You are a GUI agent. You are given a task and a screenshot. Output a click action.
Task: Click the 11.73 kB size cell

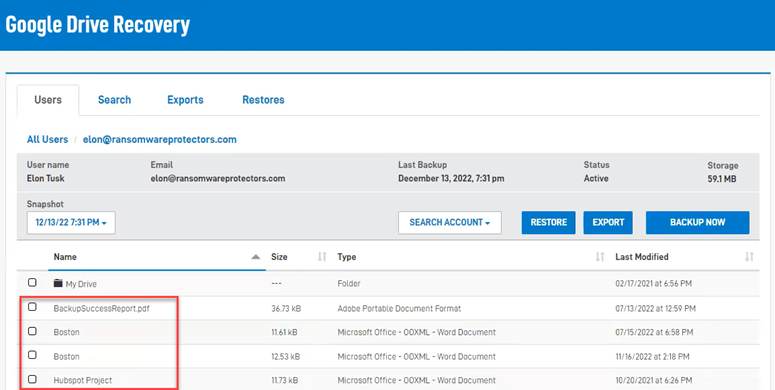(x=285, y=380)
